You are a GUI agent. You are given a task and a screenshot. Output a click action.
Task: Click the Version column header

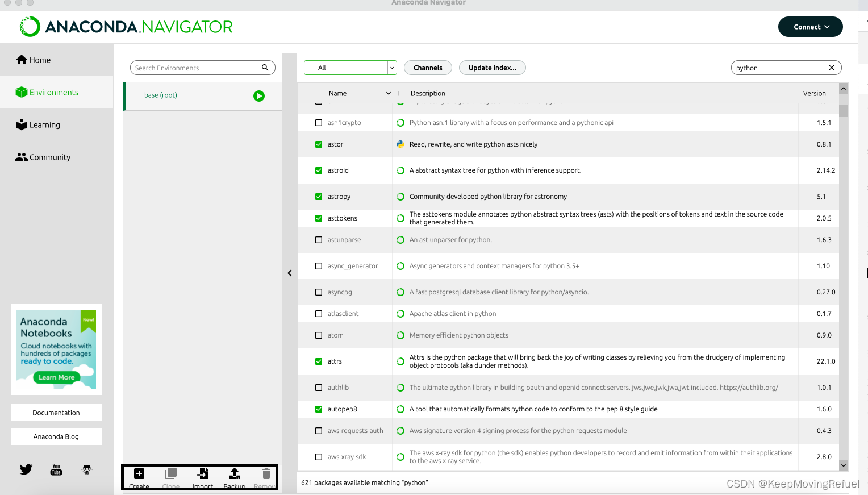[815, 93]
